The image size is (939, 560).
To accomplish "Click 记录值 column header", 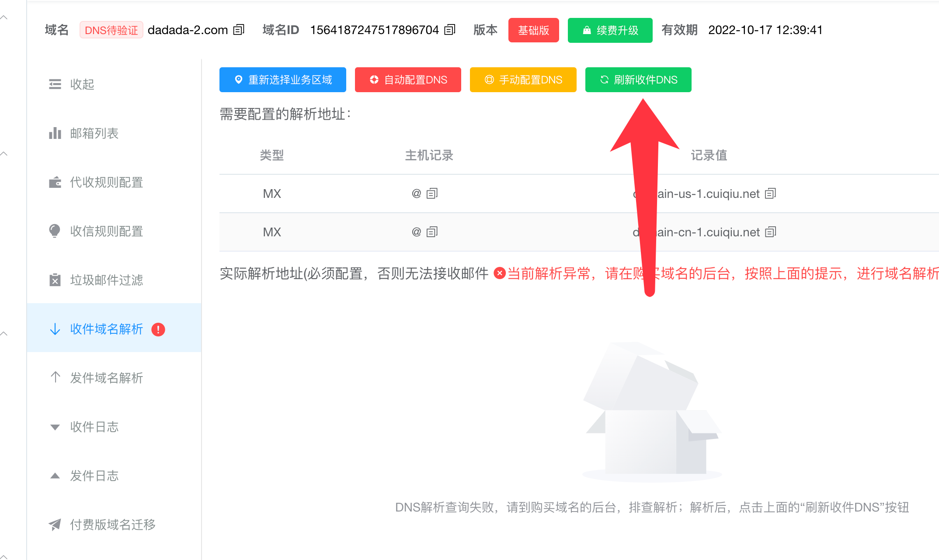I will (709, 155).
